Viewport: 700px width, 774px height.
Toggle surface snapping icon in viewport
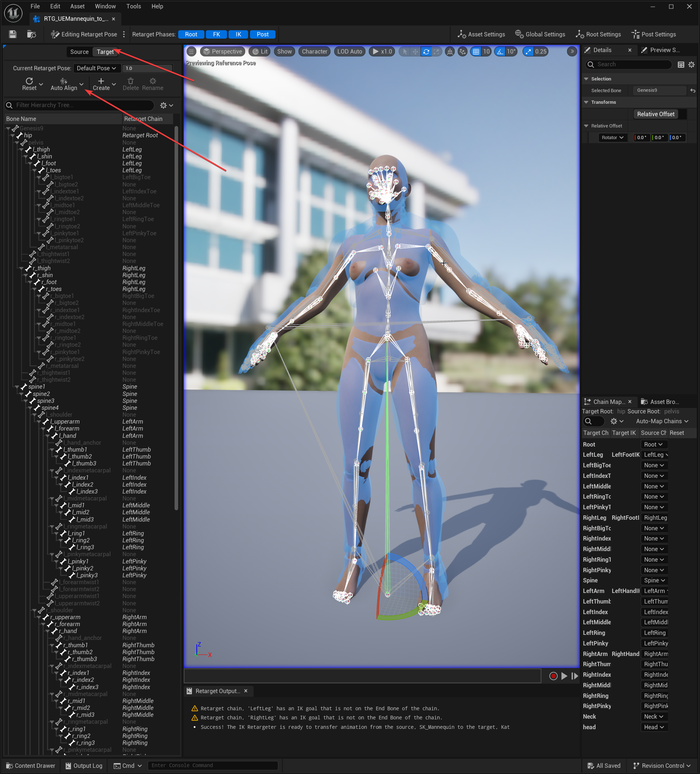point(462,51)
